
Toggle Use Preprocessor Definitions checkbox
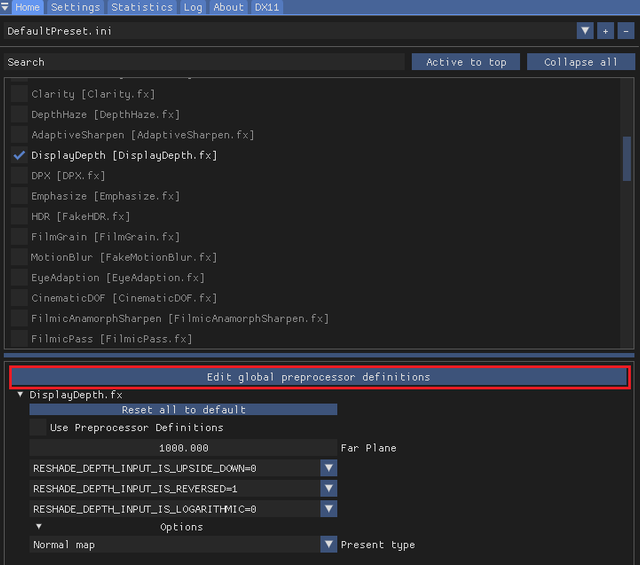pyautogui.click(x=38, y=428)
